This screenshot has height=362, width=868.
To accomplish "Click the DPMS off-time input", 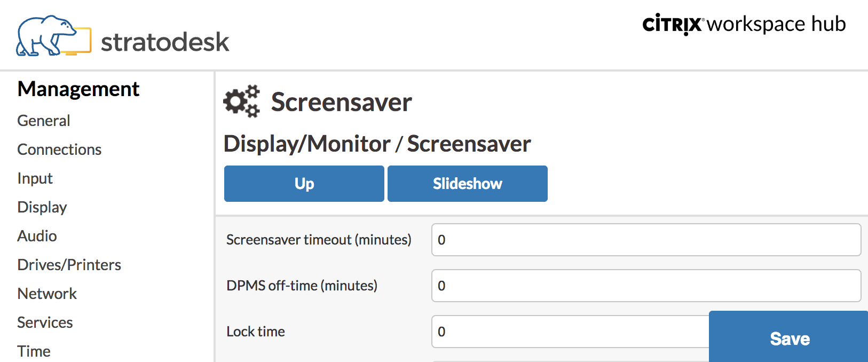I will pos(646,286).
